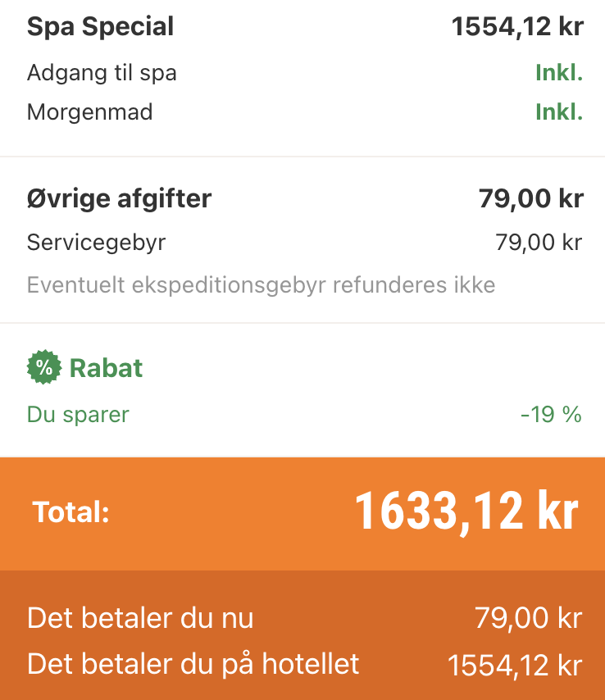
Task: Click the -19 % savings value
Action: click(550, 415)
